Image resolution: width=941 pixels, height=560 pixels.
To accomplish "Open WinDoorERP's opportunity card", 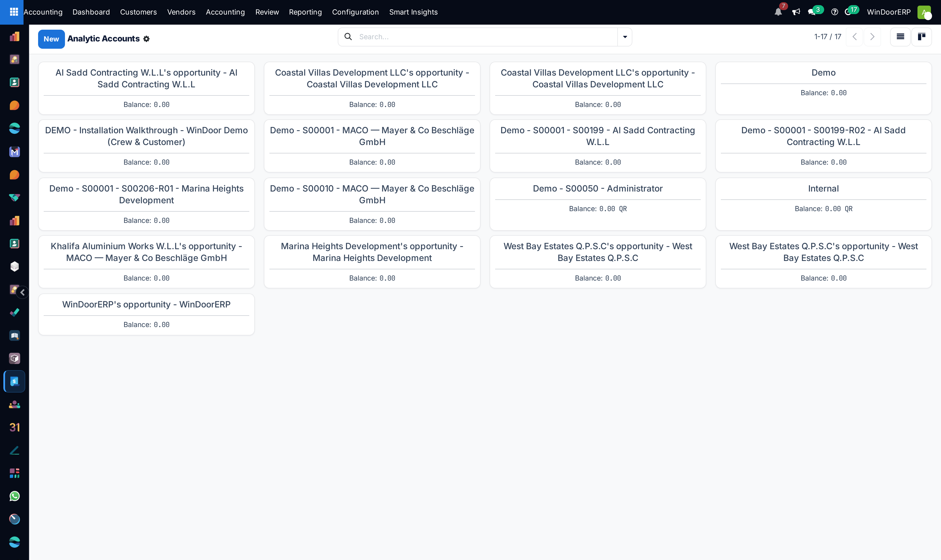I will point(146,314).
